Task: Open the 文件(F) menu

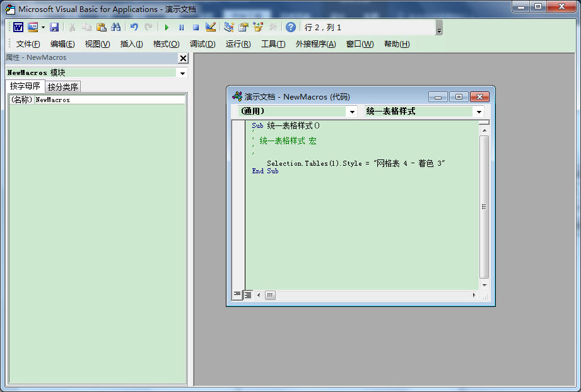Action: tap(28, 44)
